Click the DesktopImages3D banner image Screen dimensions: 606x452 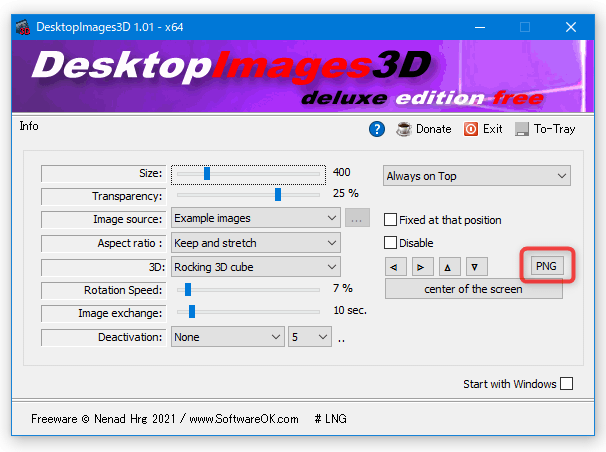pyautogui.click(x=303, y=76)
